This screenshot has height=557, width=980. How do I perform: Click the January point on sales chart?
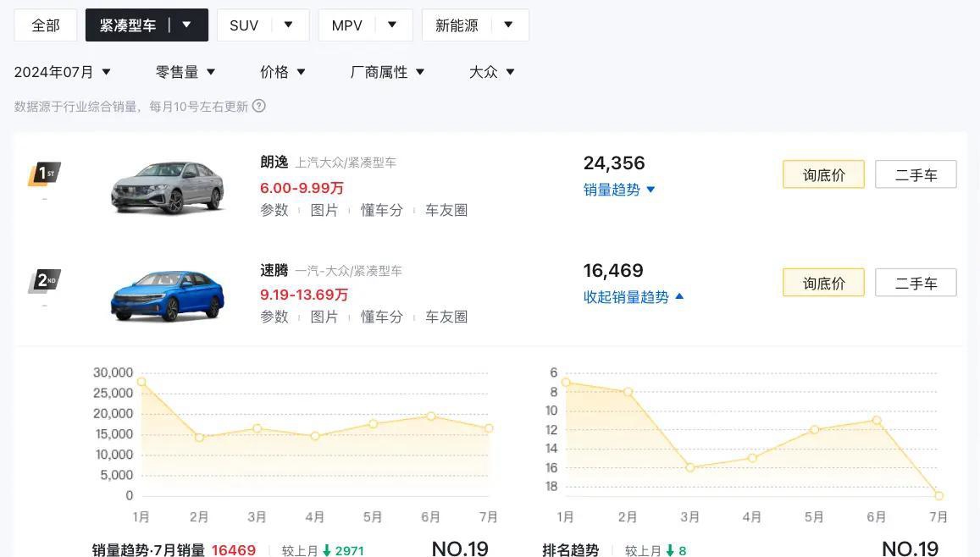coord(141,382)
